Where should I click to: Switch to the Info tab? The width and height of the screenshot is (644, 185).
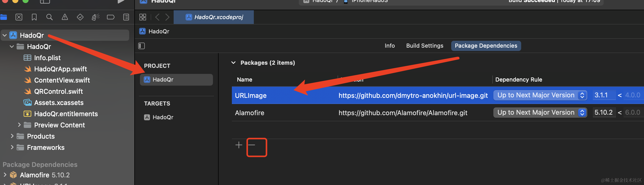pos(390,46)
